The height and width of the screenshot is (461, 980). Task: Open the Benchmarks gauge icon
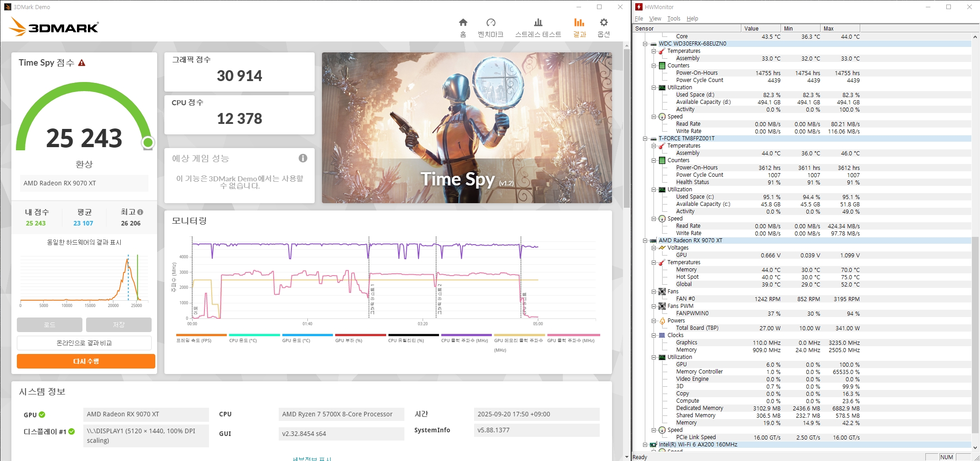[x=490, y=23]
